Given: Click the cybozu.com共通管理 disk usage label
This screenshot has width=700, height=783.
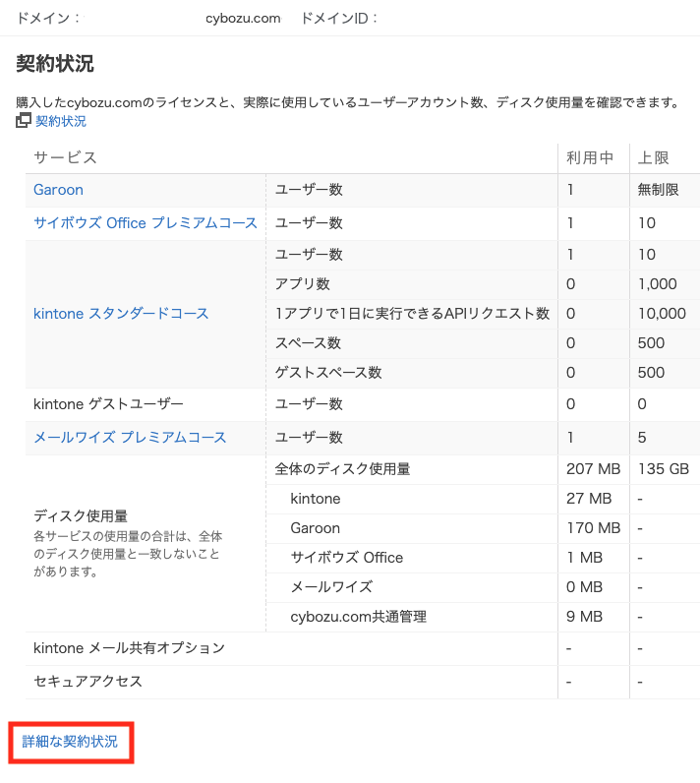Looking at the screenshot, I should pos(358,617).
